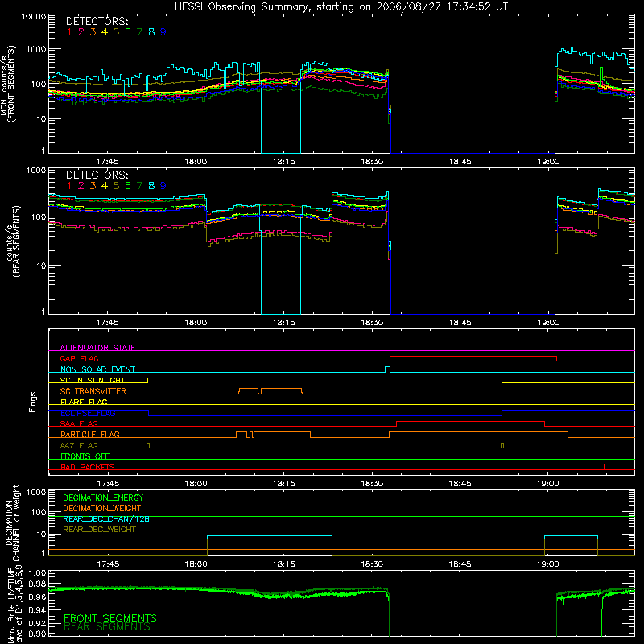Click the rear segments panel DETECTORS: heading
This screenshot has height=644, width=644.
[x=97, y=175]
